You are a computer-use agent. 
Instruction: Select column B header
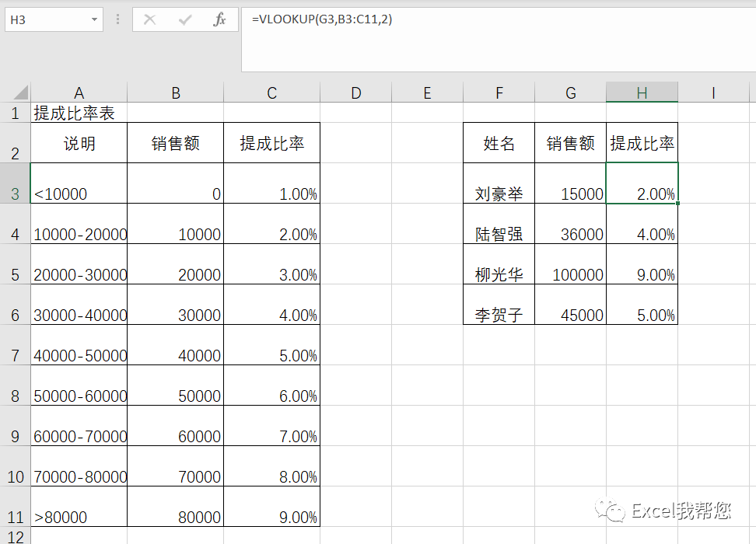(176, 92)
